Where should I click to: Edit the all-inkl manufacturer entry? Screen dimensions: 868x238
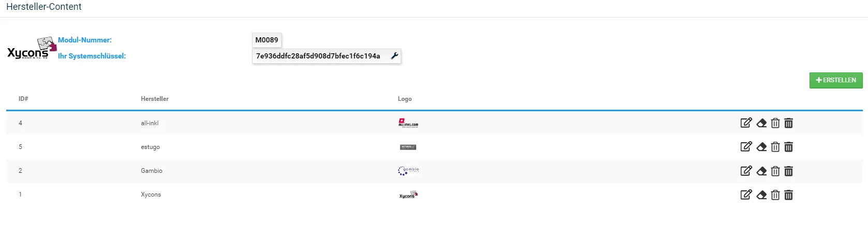(x=746, y=123)
